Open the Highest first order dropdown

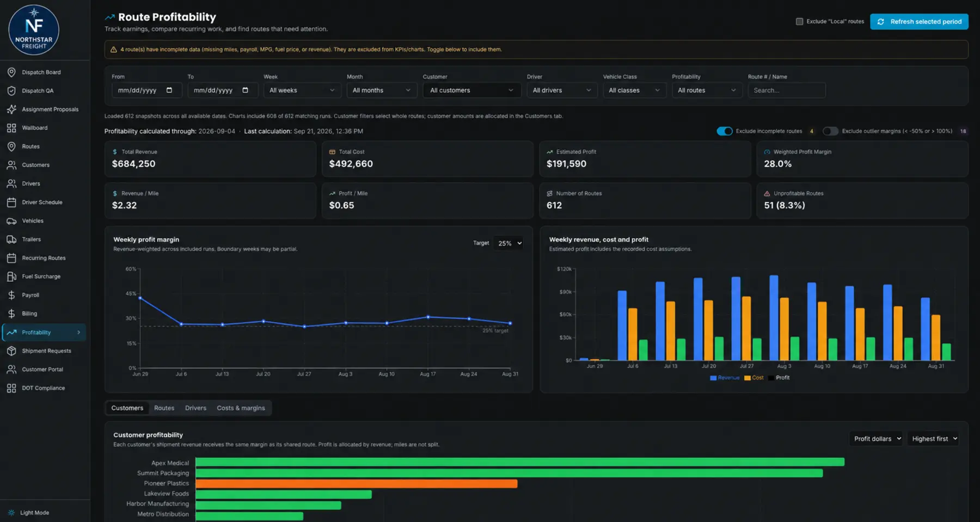(933, 439)
